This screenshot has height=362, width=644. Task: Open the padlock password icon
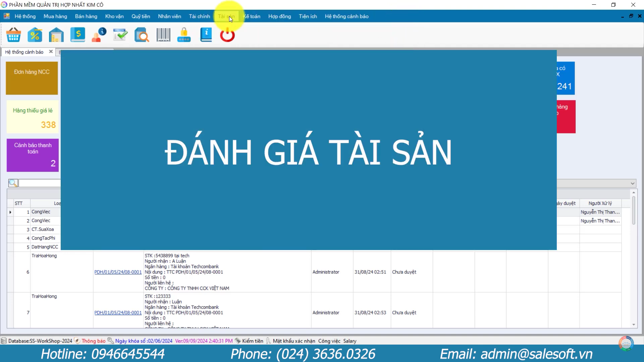(x=184, y=35)
